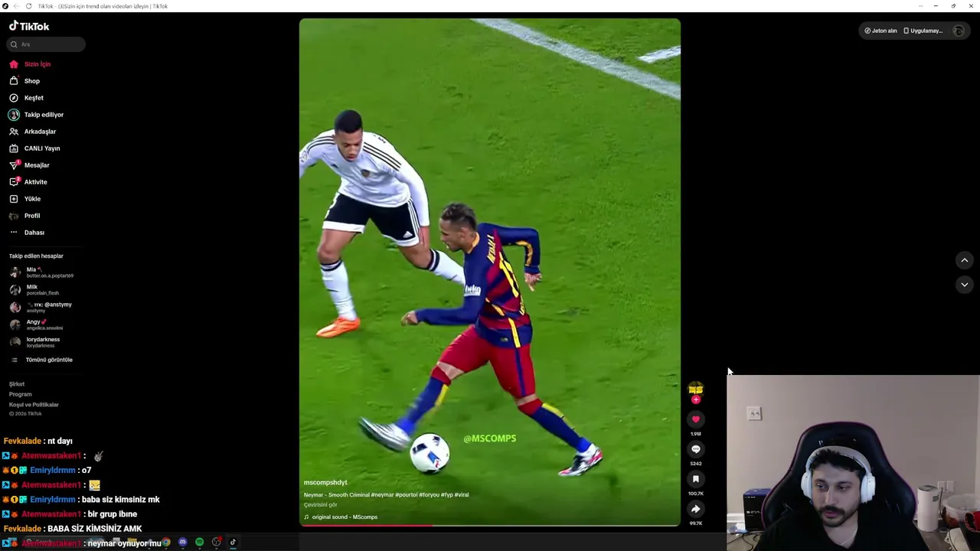Follow creator with the red plus badge
The height and width of the screenshot is (551, 980).
click(x=696, y=399)
